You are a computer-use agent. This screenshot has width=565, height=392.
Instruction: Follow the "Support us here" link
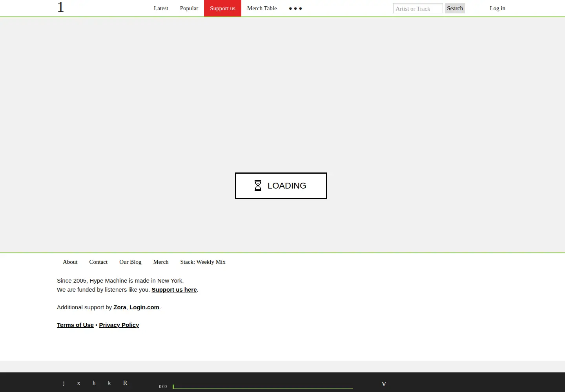[x=174, y=290]
